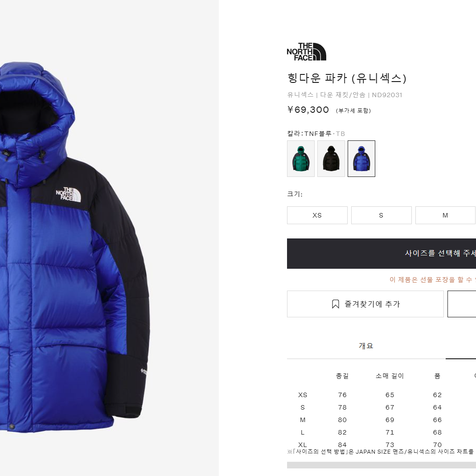The height and width of the screenshot is (476, 476).
Task: Select the black jacket color swatch
Action: coord(331,159)
